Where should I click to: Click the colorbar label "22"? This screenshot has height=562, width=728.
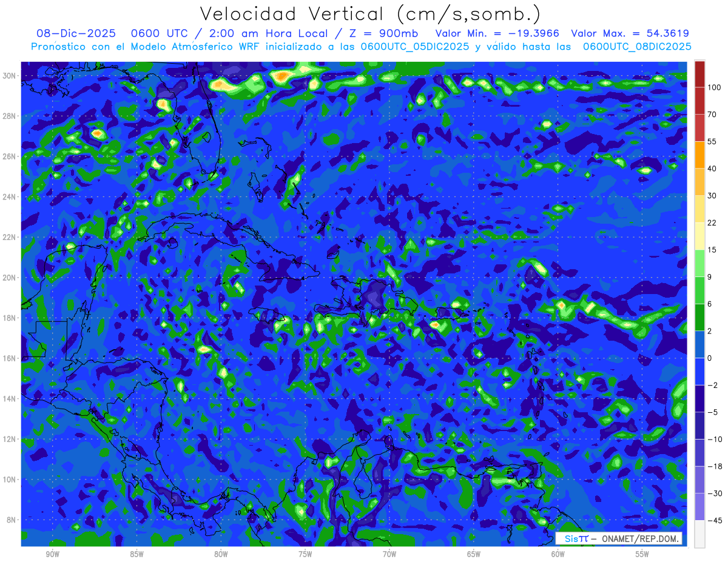(x=713, y=222)
